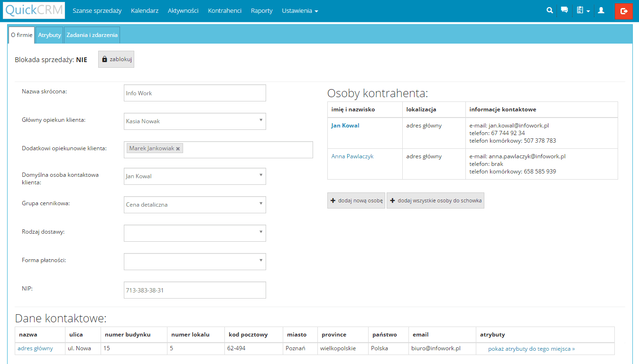Viewport: 639px width, 364px height.
Task: Click dodaj nową osobę button
Action: pyautogui.click(x=356, y=200)
